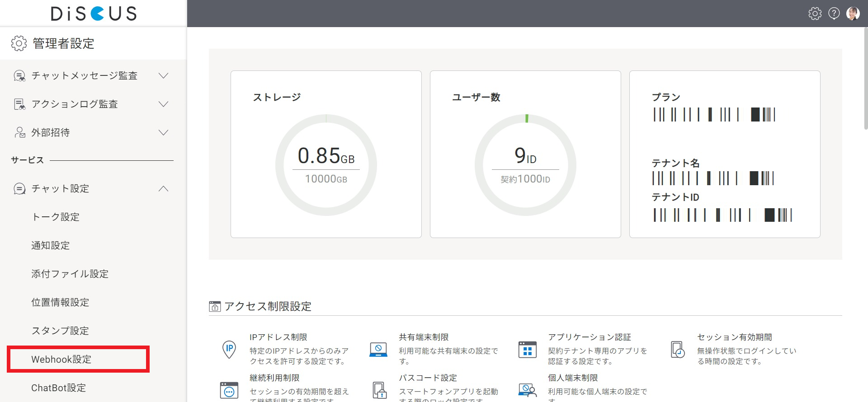Viewport: 868px width, 402px height.
Task: Click the 共有端末制限 laptop icon
Action: pyautogui.click(x=378, y=350)
